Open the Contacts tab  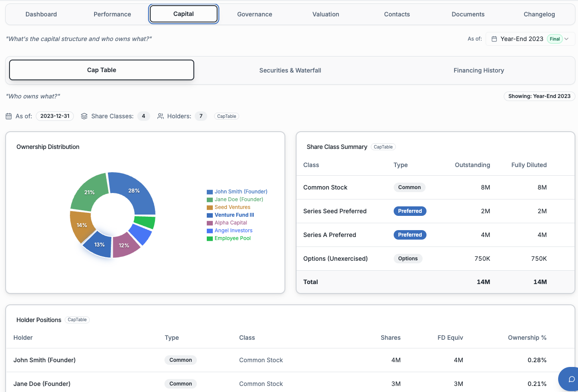(397, 14)
